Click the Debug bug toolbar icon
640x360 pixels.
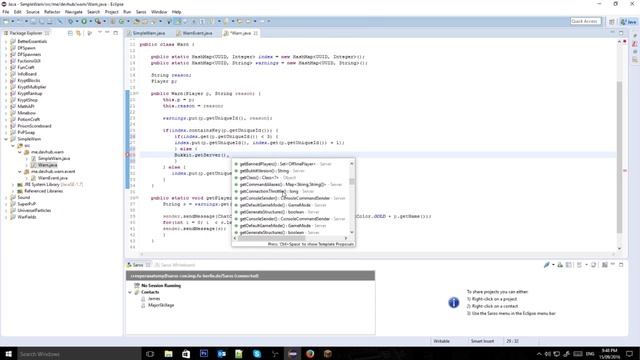(x=71, y=21)
